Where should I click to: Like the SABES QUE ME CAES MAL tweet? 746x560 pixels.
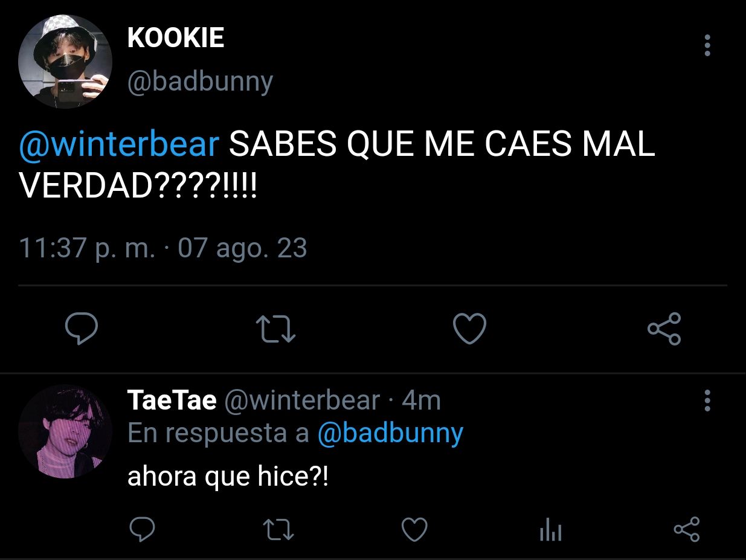[469, 329]
